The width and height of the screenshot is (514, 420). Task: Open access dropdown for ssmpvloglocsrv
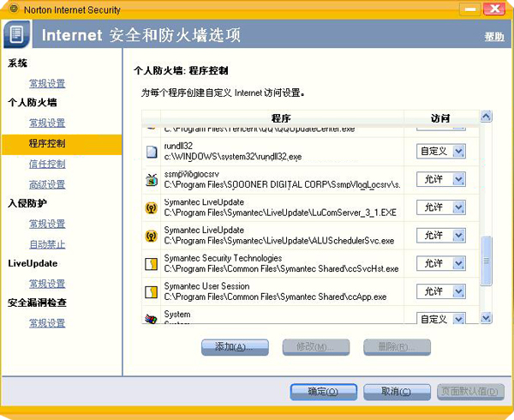click(x=441, y=179)
